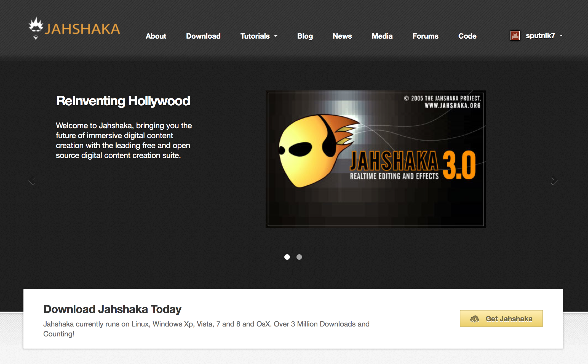Open the Media page

click(382, 36)
